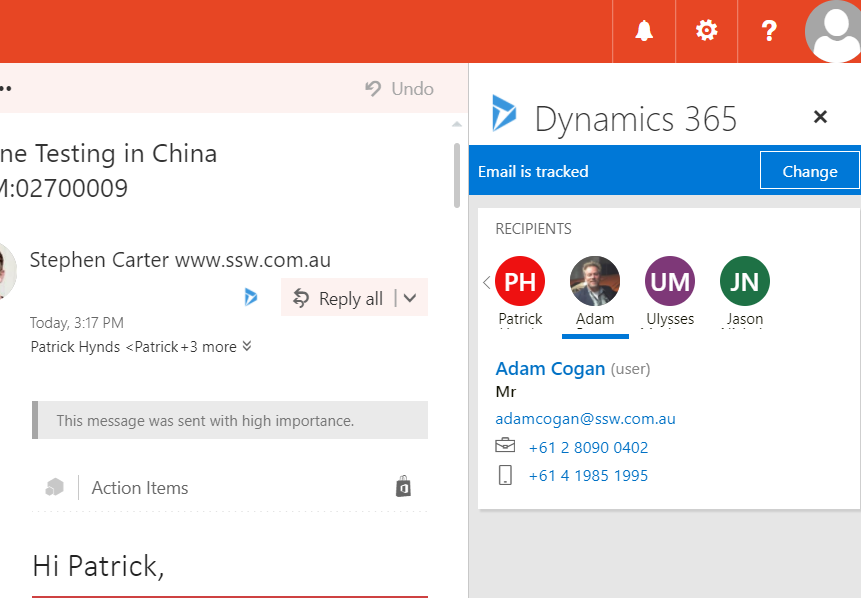861x598 pixels.
Task: Open the user account avatar
Action: [832, 32]
